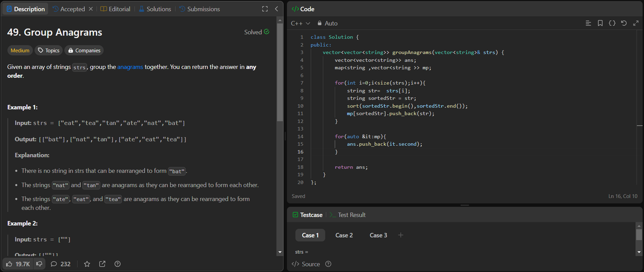The height and width of the screenshot is (272, 644).
Task: Click the 'public:' keyword on line 2
Action: [x=321, y=45]
